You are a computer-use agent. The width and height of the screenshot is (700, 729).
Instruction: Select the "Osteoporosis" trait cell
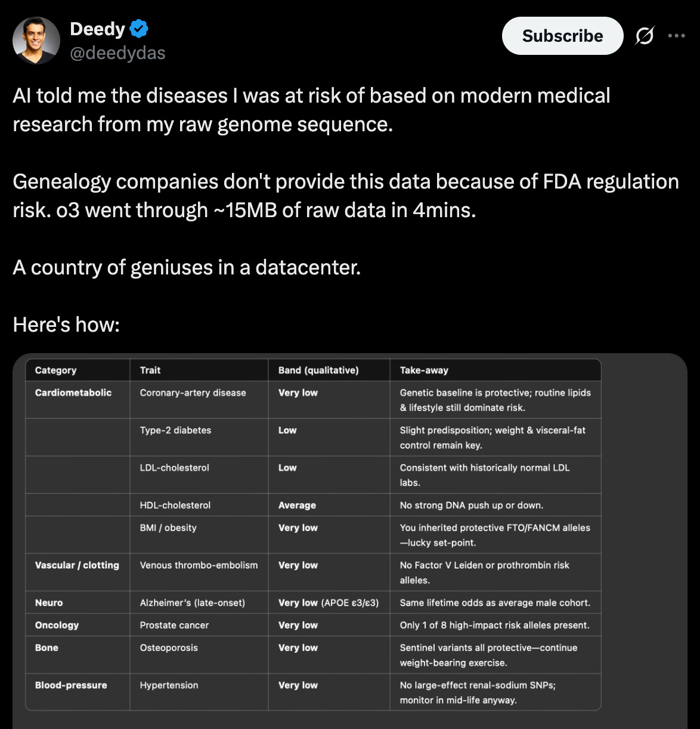coord(169,647)
